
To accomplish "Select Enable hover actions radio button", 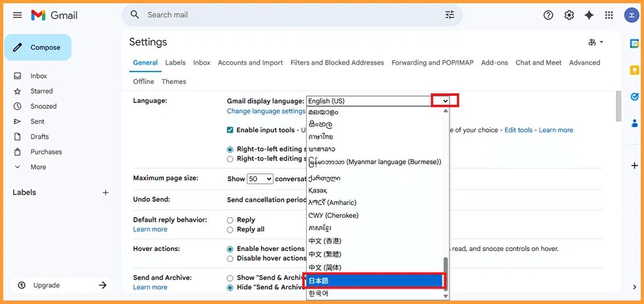I will pos(230,248).
